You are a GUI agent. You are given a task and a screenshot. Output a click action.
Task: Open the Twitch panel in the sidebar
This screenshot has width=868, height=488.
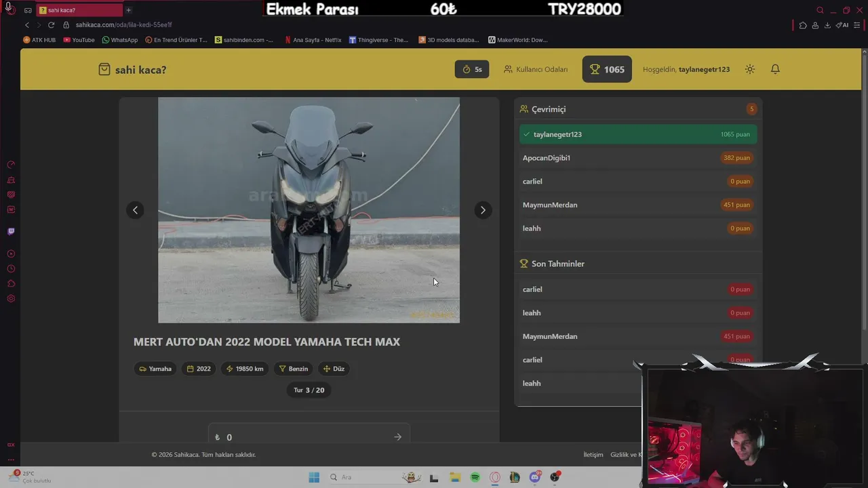click(11, 231)
